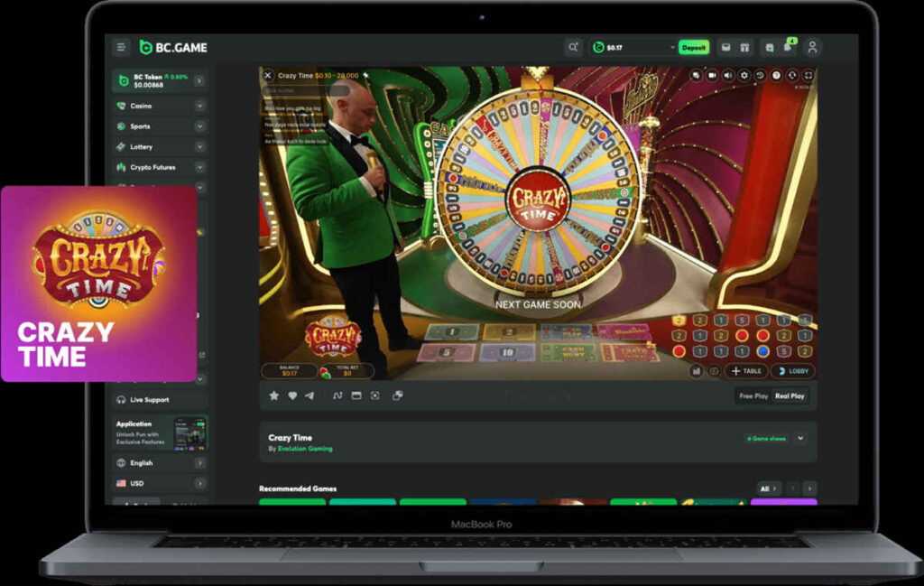Toggle in-game fullscreen icon
Image resolution: width=924 pixels, height=586 pixels.
click(x=808, y=76)
